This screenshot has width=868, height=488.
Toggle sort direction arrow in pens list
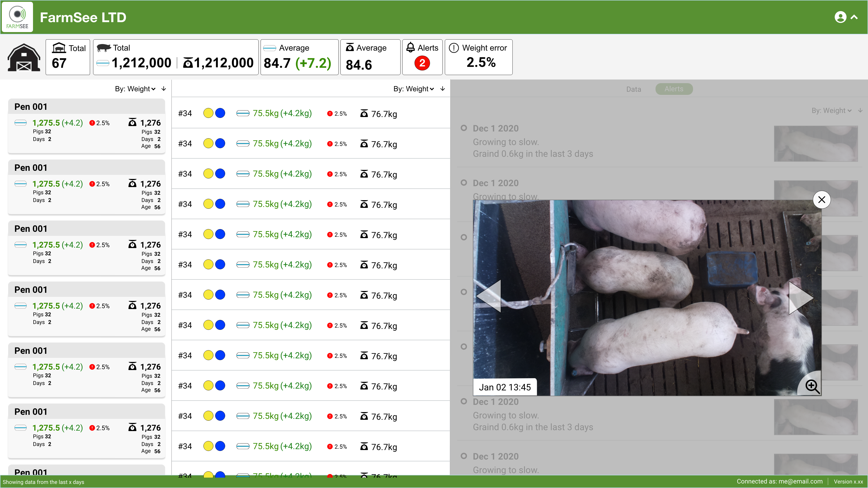pos(164,89)
